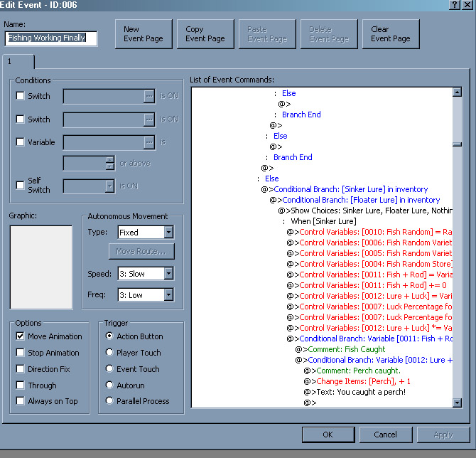Enable the Self Switch condition checkbox

coord(21,186)
